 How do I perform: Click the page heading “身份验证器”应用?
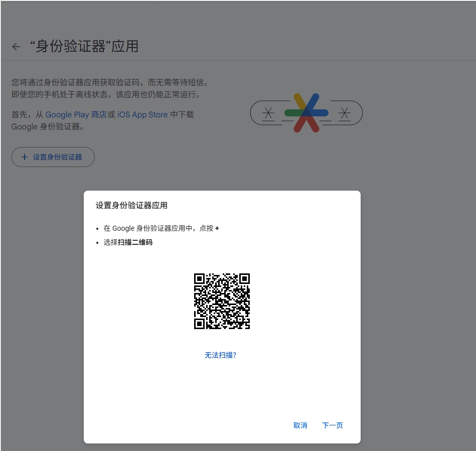(x=84, y=47)
